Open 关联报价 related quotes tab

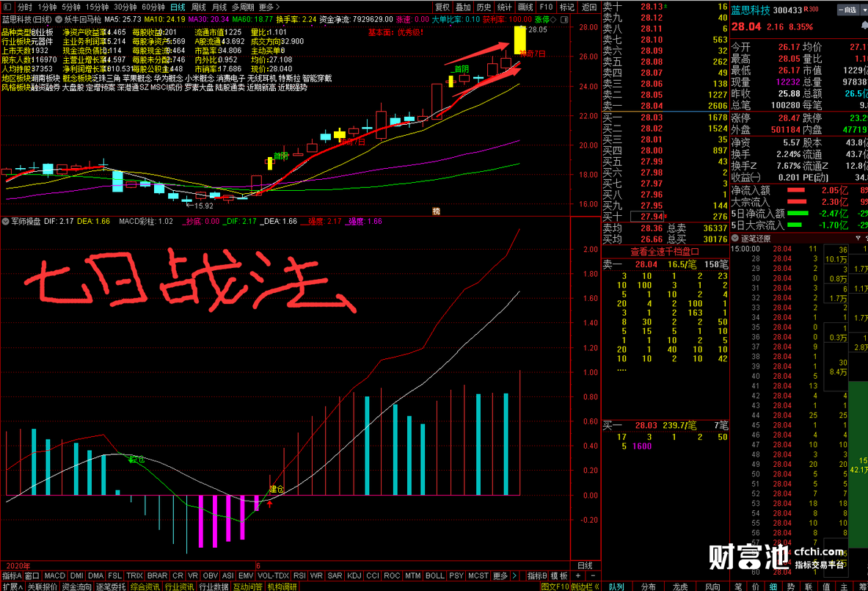click(x=43, y=587)
